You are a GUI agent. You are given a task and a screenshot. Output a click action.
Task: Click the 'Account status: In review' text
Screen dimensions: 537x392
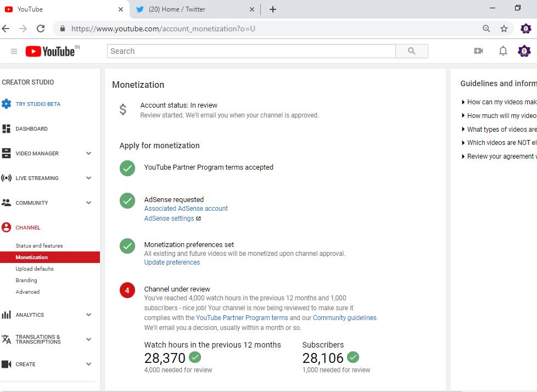pyautogui.click(x=179, y=105)
